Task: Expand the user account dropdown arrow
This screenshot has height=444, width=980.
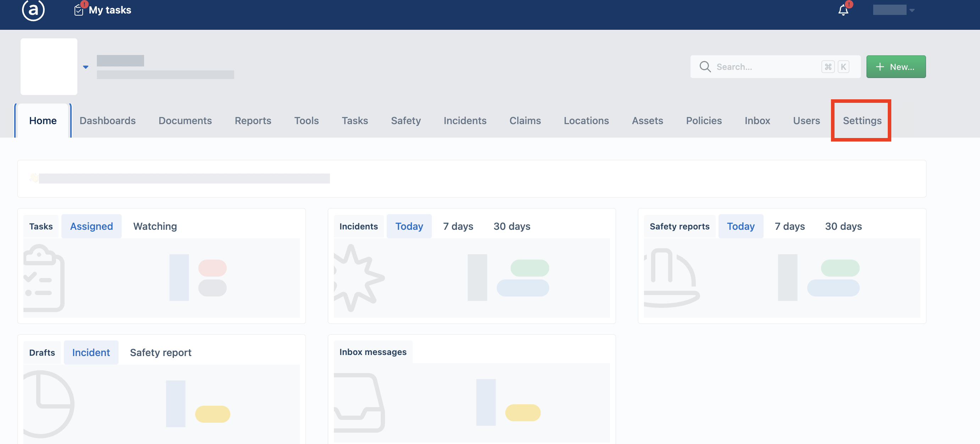Action: tap(912, 10)
